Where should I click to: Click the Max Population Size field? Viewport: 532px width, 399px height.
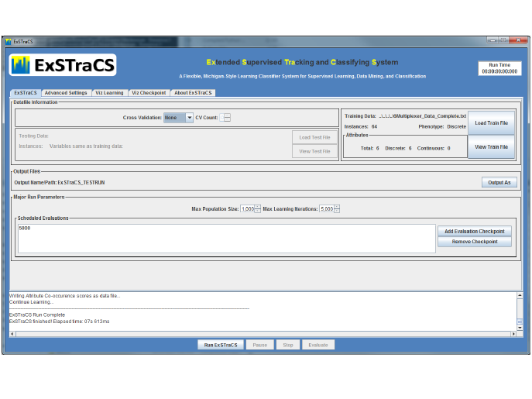[x=247, y=209]
